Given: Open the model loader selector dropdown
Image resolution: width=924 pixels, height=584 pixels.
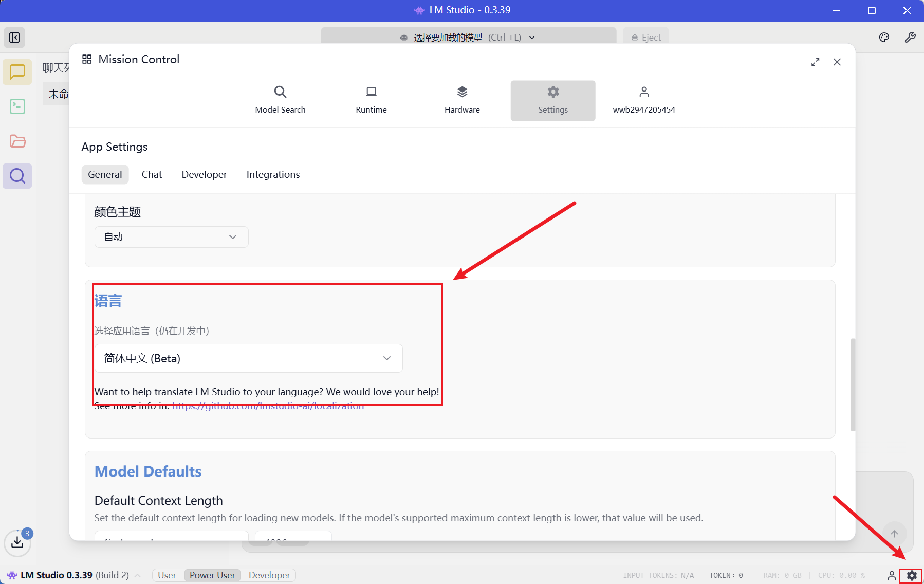Looking at the screenshot, I should [468, 37].
